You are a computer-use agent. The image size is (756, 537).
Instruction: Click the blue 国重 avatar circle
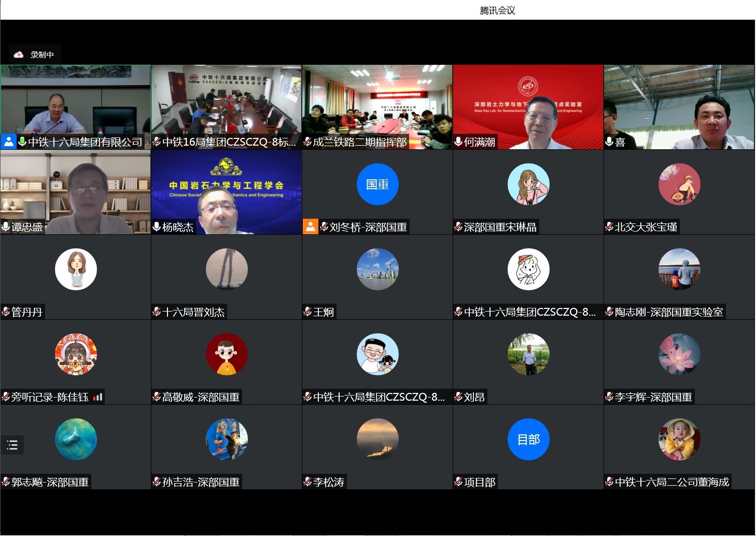click(x=377, y=185)
